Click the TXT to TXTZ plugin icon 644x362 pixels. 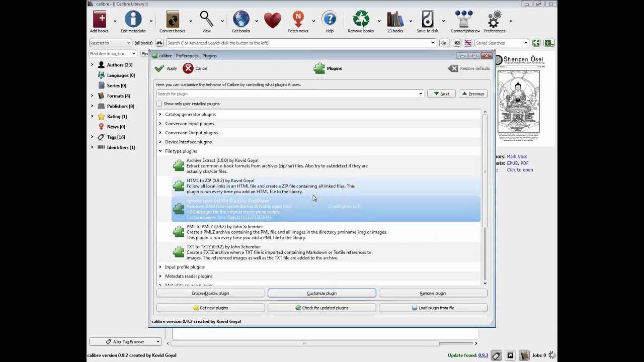pyautogui.click(x=179, y=252)
